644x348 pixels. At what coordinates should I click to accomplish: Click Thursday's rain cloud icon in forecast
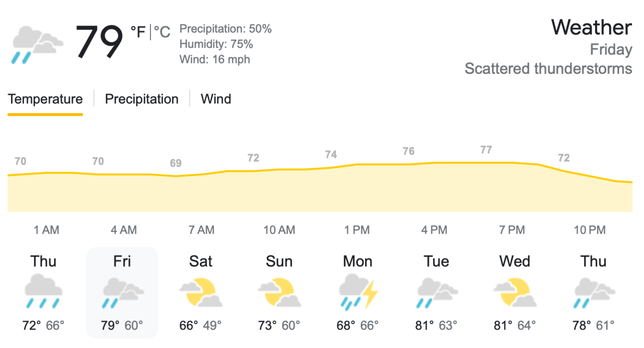44,292
